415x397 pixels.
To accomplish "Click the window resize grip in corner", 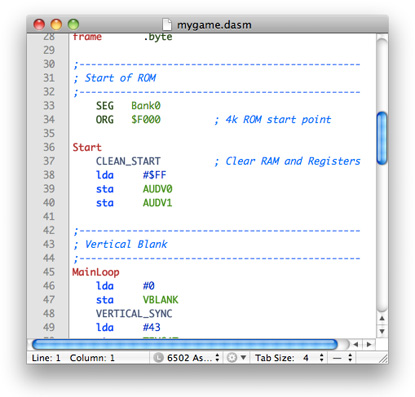I will pyautogui.click(x=383, y=359).
